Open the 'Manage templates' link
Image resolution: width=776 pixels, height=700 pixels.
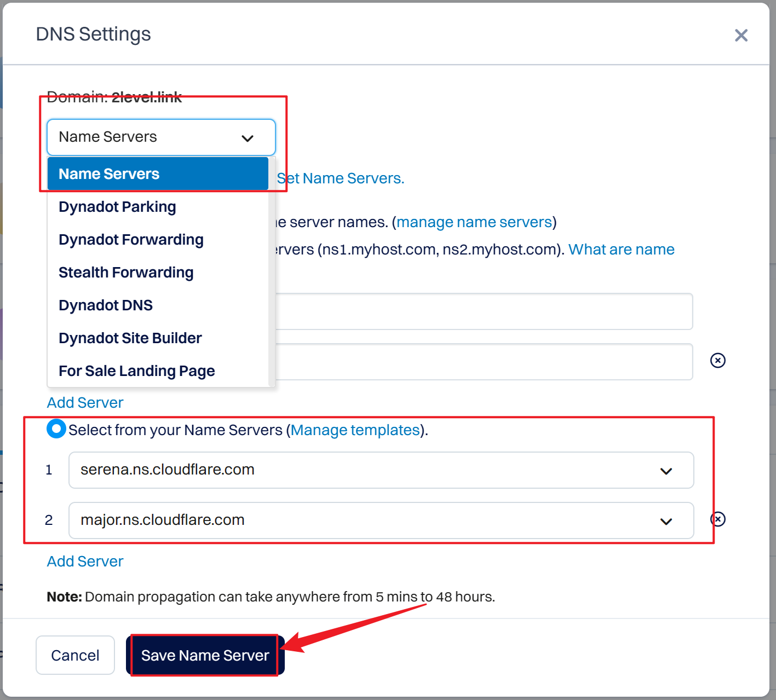point(355,430)
